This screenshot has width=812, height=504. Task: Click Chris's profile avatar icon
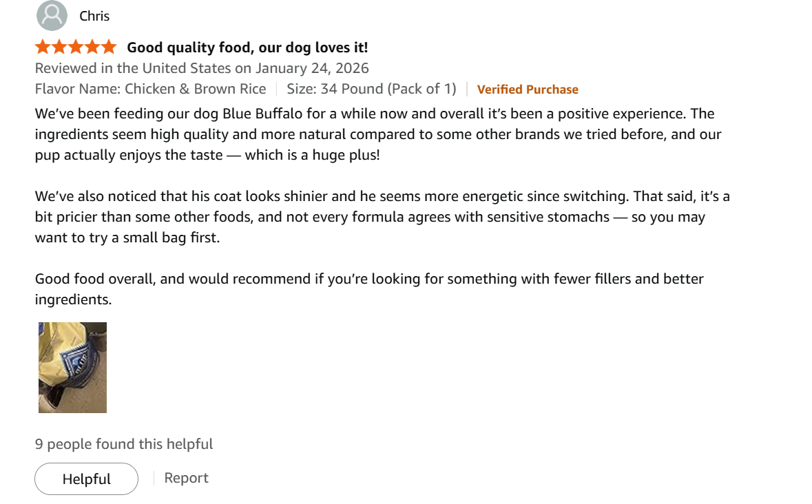coord(52,15)
